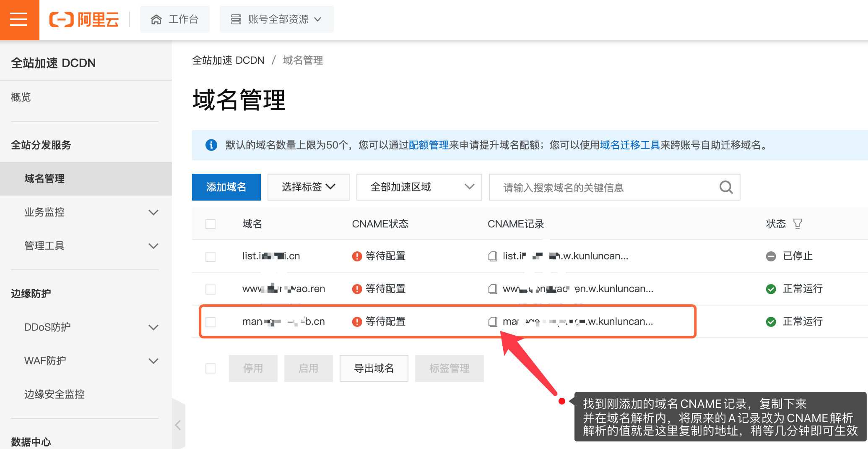Click the 添加域名 button
Screen dimensions: 868x449
click(x=226, y=187)
